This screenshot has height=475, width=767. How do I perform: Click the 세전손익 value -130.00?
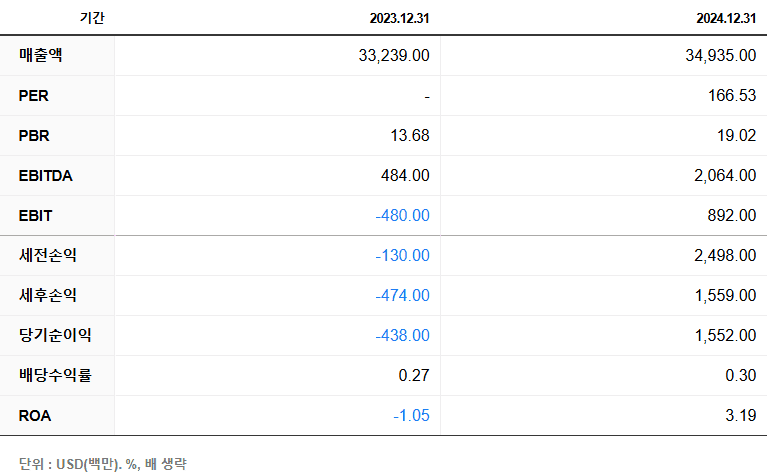pos(402,256)
